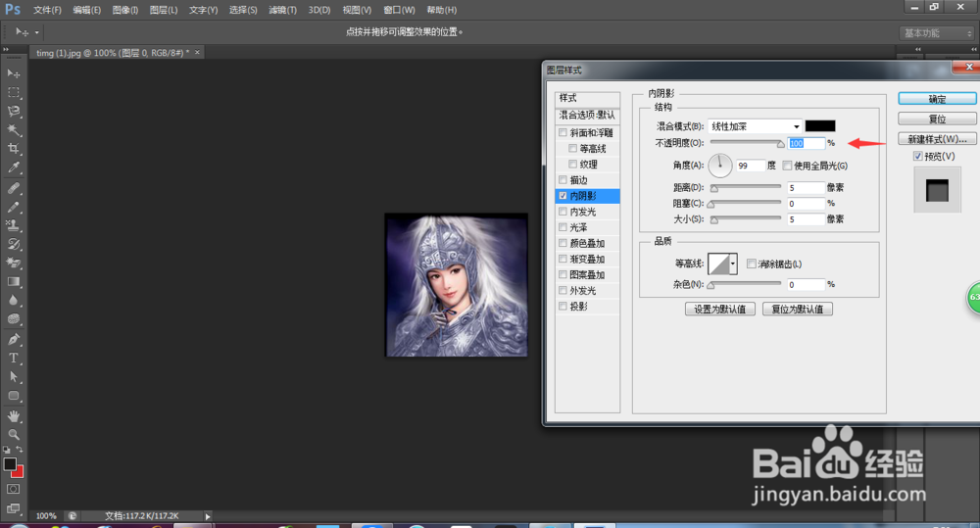Open 混合模式 dropdown 线性加深
Viewport: 980px width, 528px height.
(755, 126)
